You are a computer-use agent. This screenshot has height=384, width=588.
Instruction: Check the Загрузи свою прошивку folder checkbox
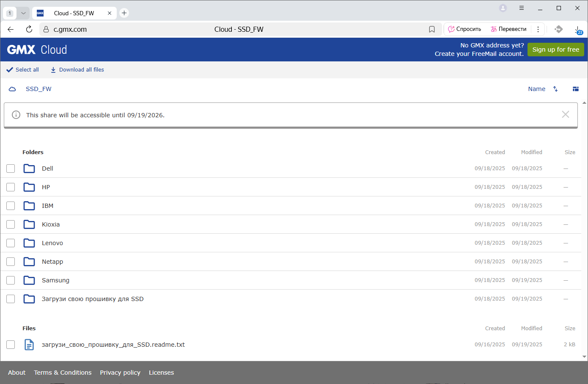(x=11, y=299)
